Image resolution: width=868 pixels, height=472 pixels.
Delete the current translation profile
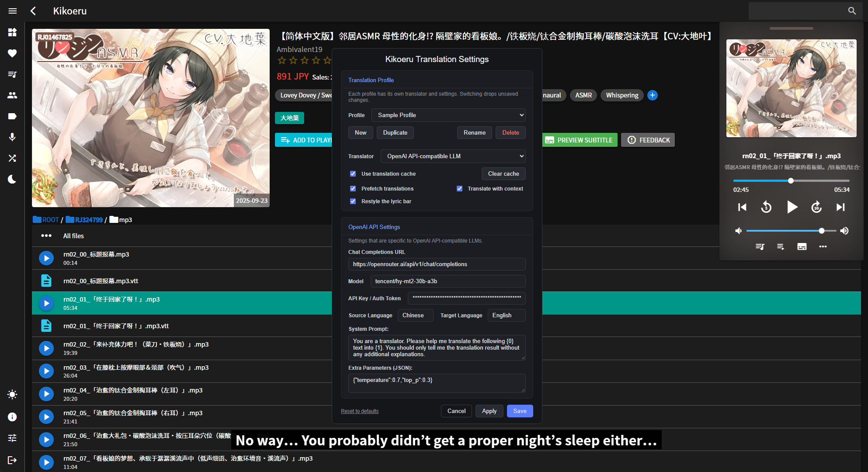[x=510, y=133]
